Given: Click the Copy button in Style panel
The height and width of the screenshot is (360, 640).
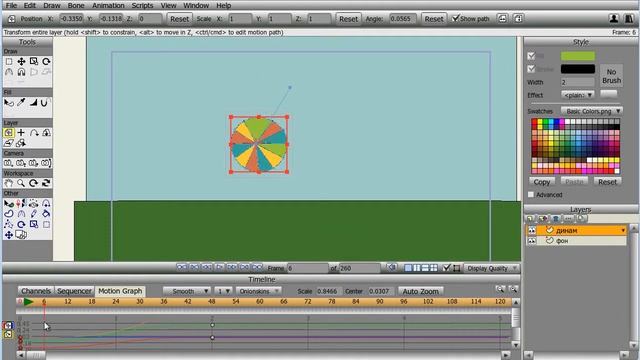Looking at the screenshot, I should click(542, 182).
